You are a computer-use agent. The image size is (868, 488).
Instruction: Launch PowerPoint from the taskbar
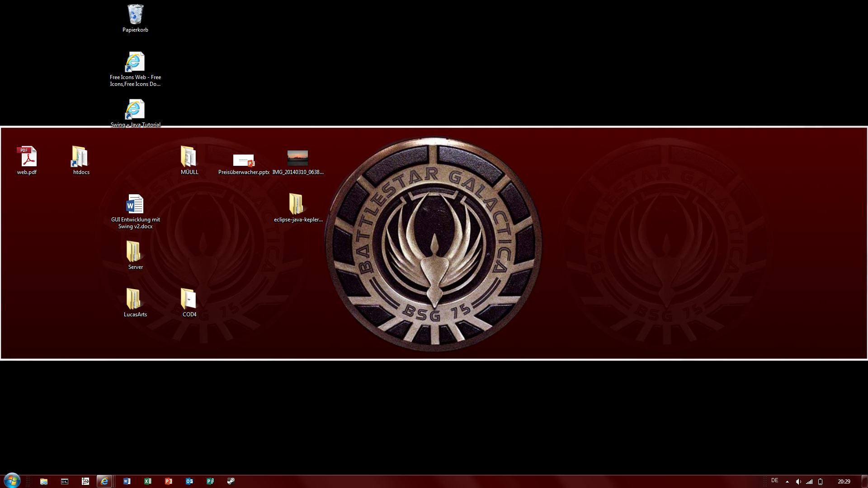pyautogui.click(x=169, y=481)
